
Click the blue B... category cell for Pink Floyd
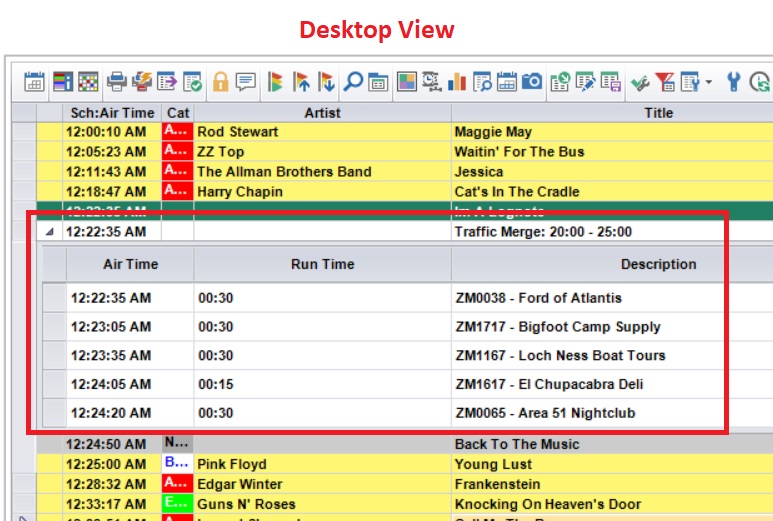click(x=177, y=463)
